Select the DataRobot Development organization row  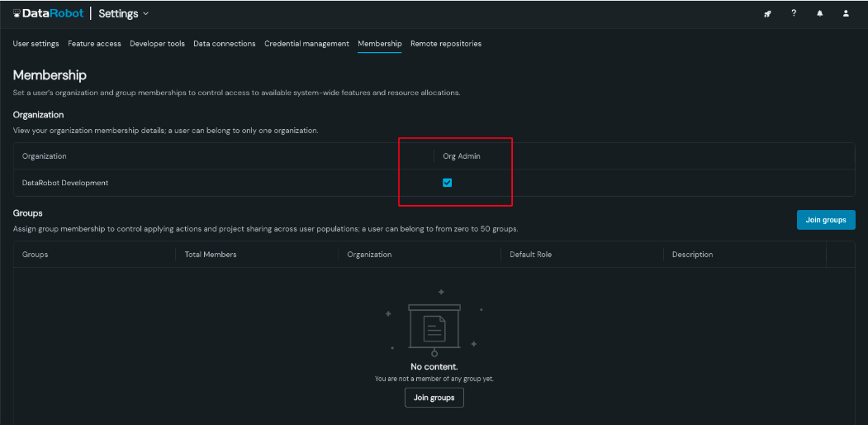[65, 183]
